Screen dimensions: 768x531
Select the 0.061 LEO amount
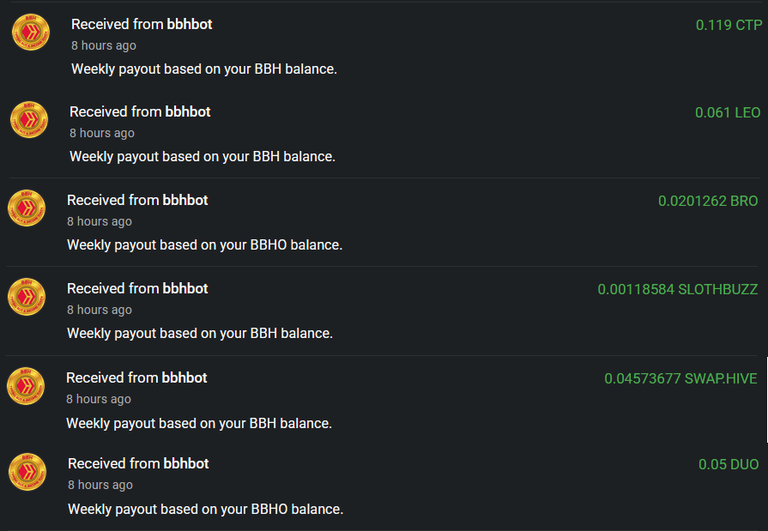pos(728,113)
